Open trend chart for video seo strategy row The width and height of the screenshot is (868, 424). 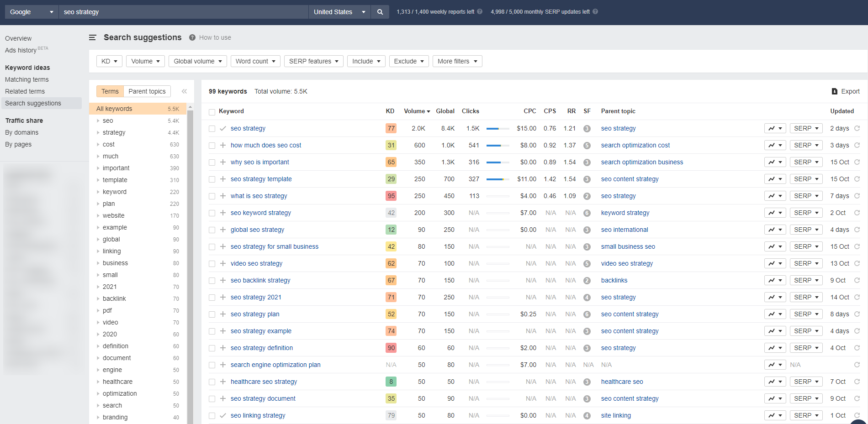point(775,263)
